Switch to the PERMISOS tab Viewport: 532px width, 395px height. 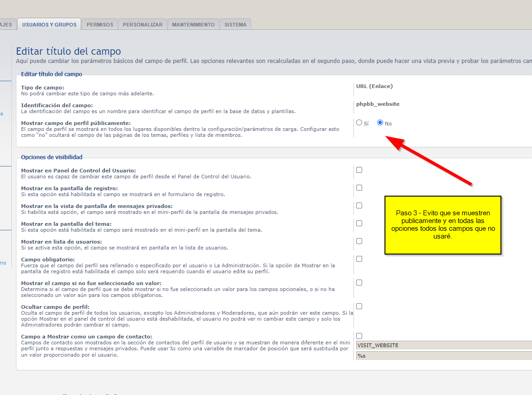100,25
